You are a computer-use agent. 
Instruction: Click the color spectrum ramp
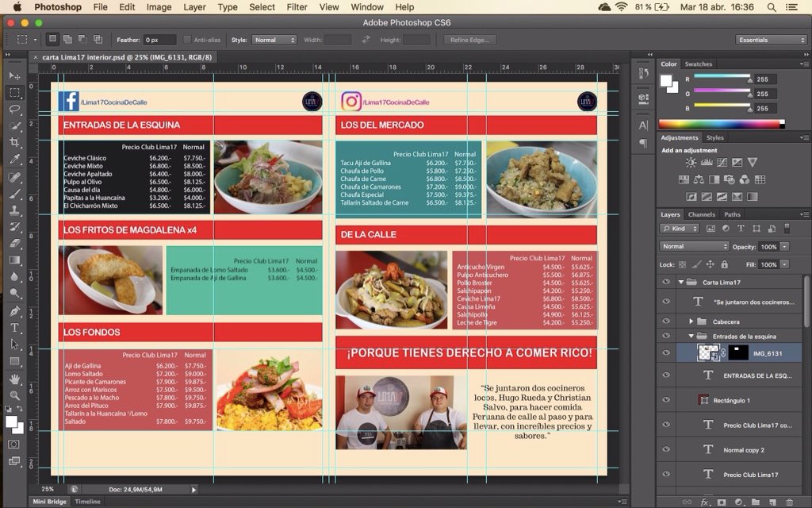722,124
